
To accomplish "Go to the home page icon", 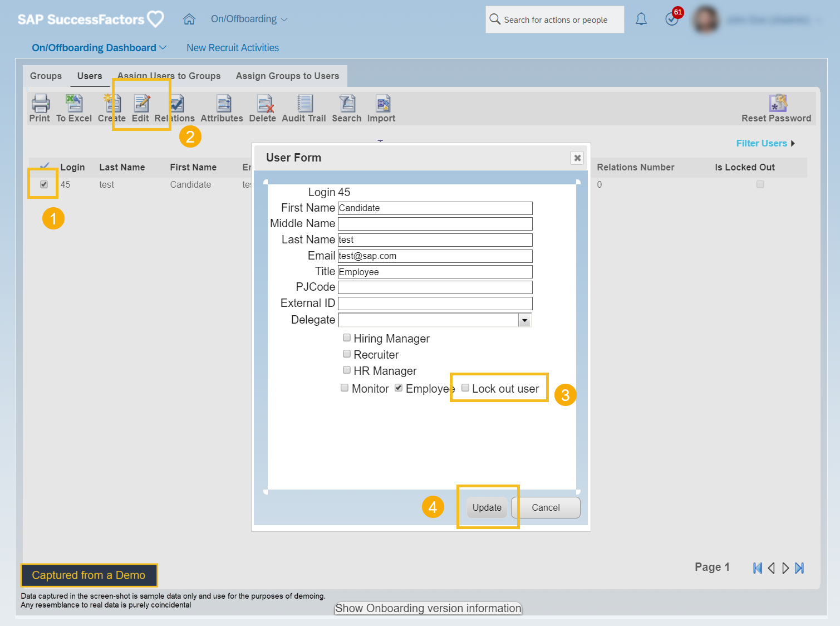I will [189, 19].
